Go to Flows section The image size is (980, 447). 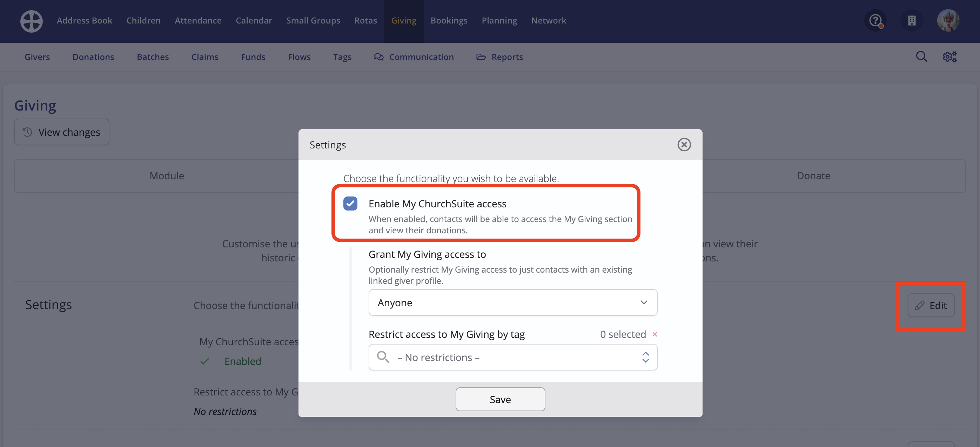299,57
